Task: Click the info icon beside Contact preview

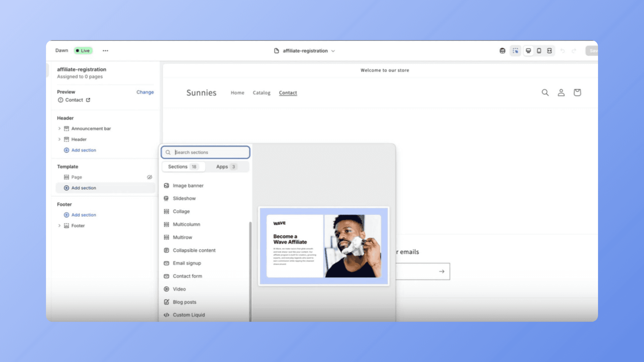Action: coord(60,100)
